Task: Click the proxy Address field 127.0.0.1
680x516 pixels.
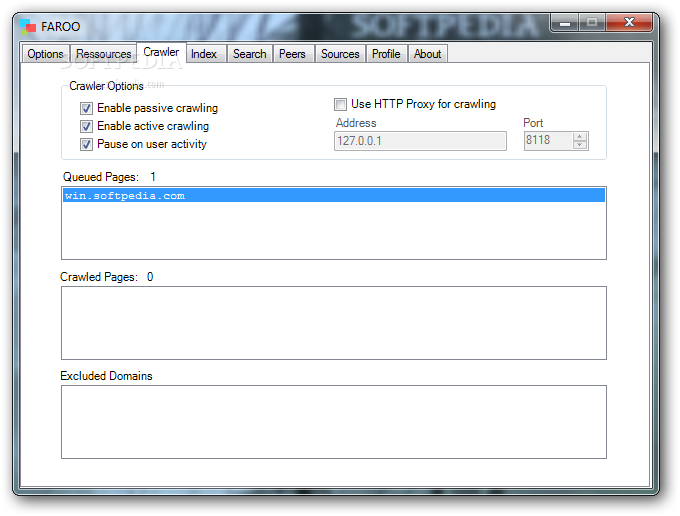Action: point(420,141)
